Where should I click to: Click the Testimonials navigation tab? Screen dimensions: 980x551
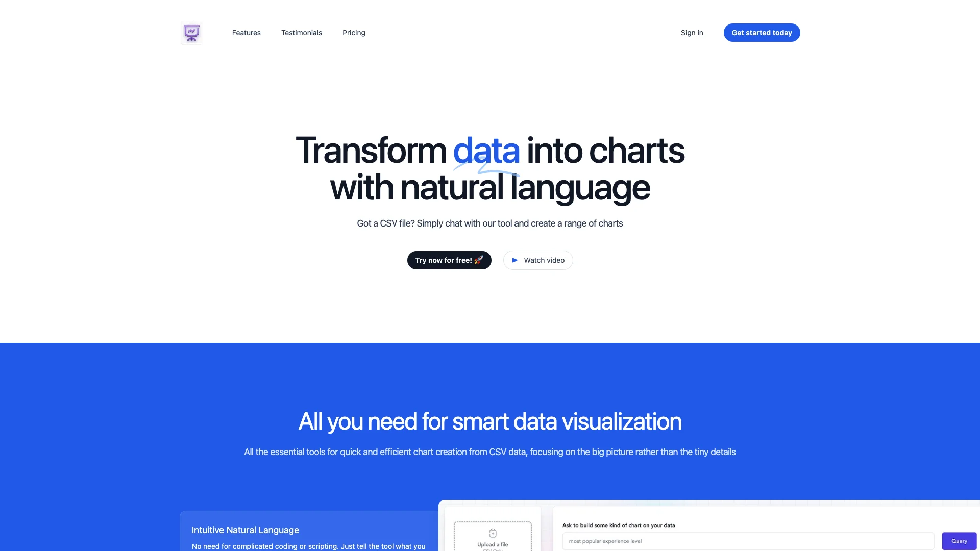(x=302, y=33)
